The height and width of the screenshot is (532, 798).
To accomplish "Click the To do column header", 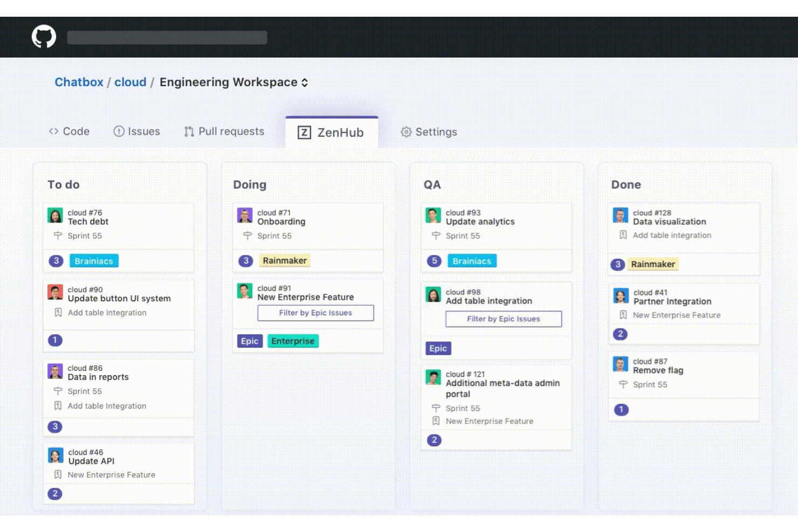I will 64,184.
